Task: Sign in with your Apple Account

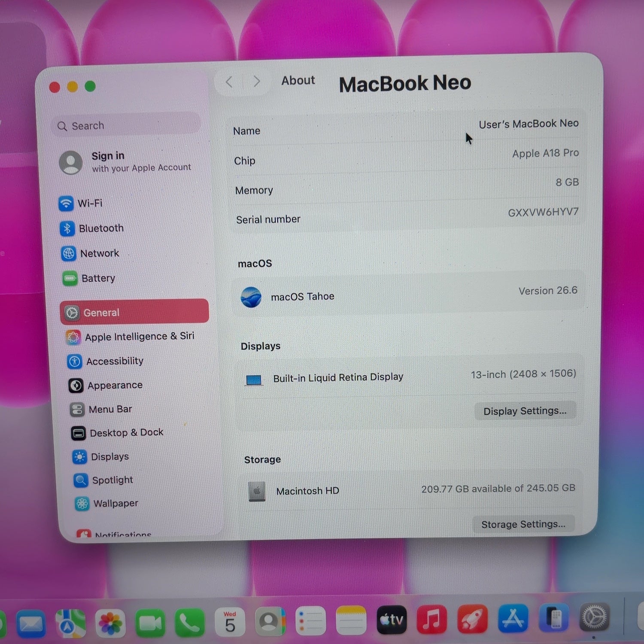Action: click(125, 162)
